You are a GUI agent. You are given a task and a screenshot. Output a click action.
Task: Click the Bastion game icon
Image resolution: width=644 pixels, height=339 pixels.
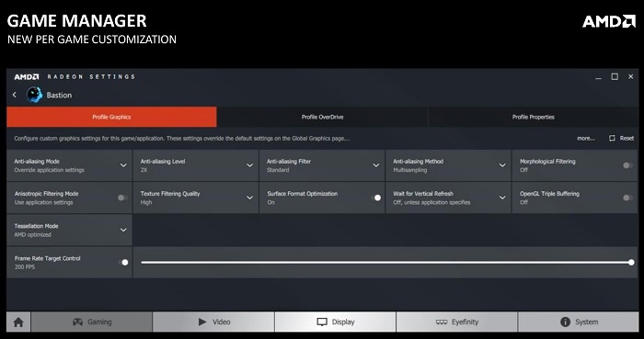[x=35, y=95]
